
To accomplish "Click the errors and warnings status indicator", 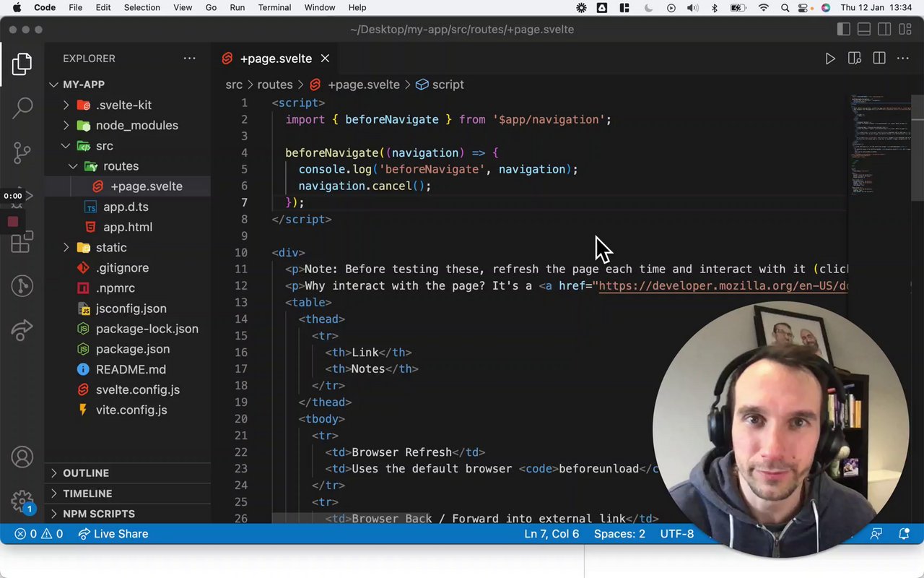I will click(39, 534).
